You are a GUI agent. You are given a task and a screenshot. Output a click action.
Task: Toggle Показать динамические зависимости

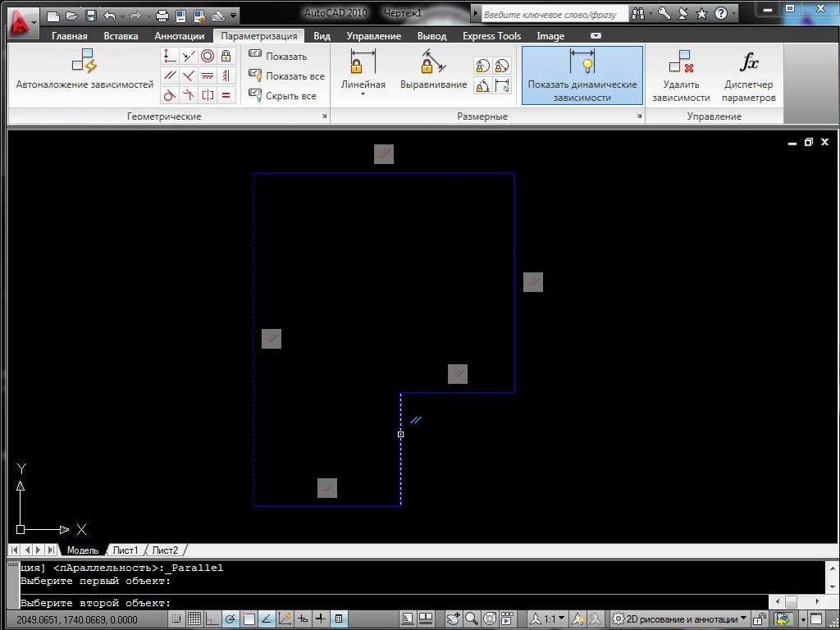pos(582,75)
